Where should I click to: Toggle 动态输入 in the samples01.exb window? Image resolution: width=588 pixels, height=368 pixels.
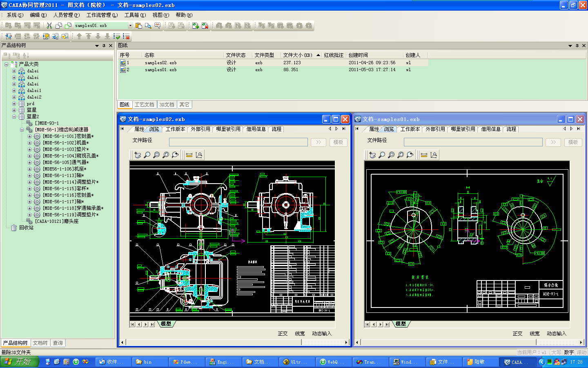pos(557,334)
